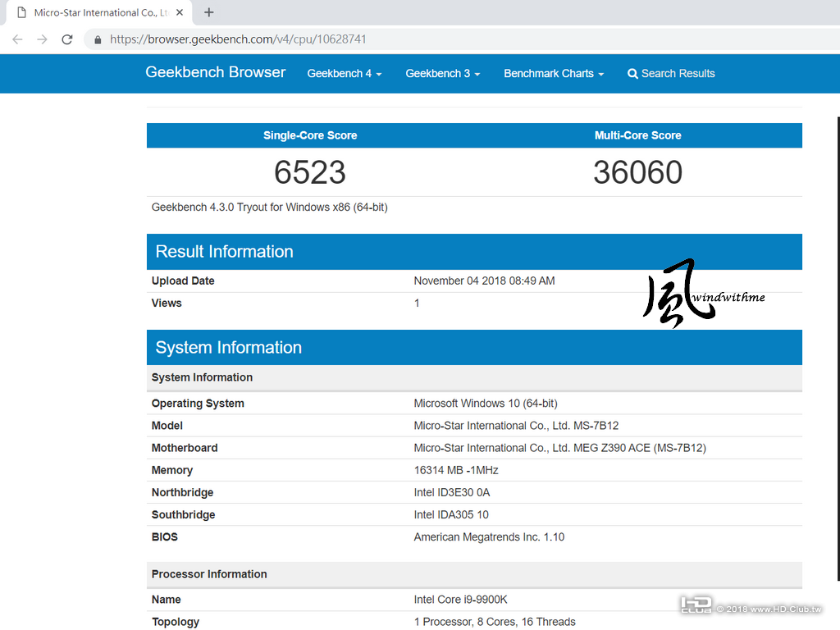The width and height of the screenshot is (840, 630).
Task: Select the Micro-Star International Co. tab
Action: pyautogui.click(x=99, y=12)
